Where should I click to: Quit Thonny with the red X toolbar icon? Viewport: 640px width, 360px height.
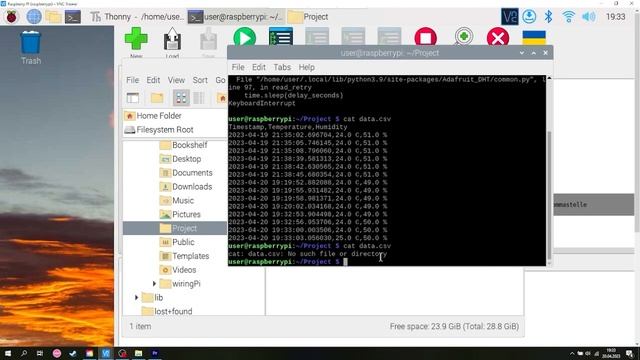pos(498,38)
